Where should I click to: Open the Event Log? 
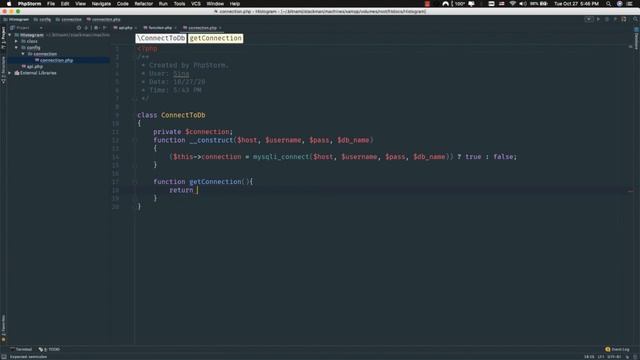pos(617,349)
